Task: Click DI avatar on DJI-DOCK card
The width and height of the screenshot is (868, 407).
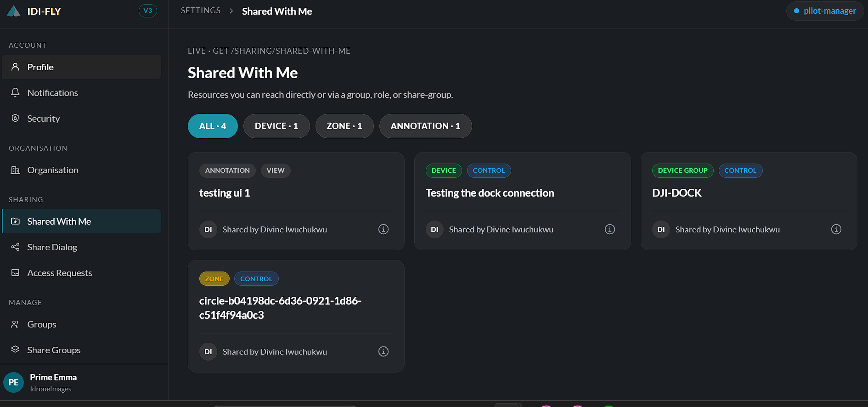Action: (661, 229)
